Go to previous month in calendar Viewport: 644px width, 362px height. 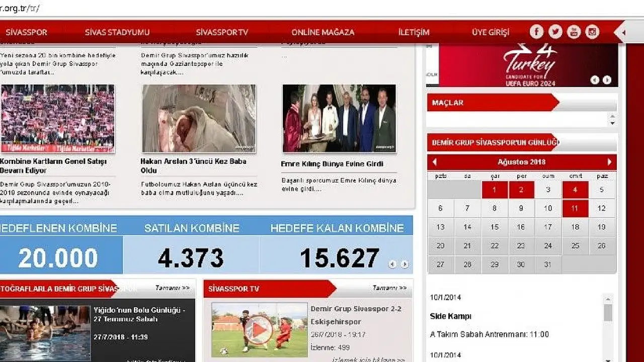(435, 162)
